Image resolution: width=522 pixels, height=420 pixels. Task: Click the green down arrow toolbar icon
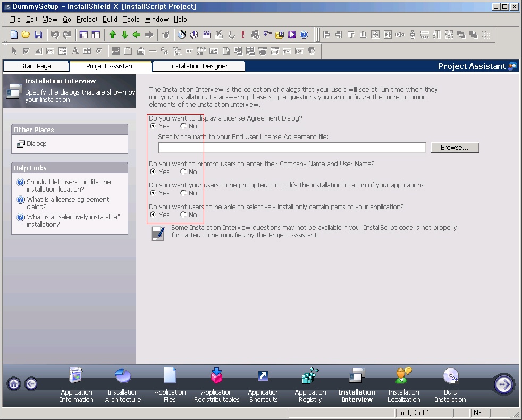(x=125, y=35)
